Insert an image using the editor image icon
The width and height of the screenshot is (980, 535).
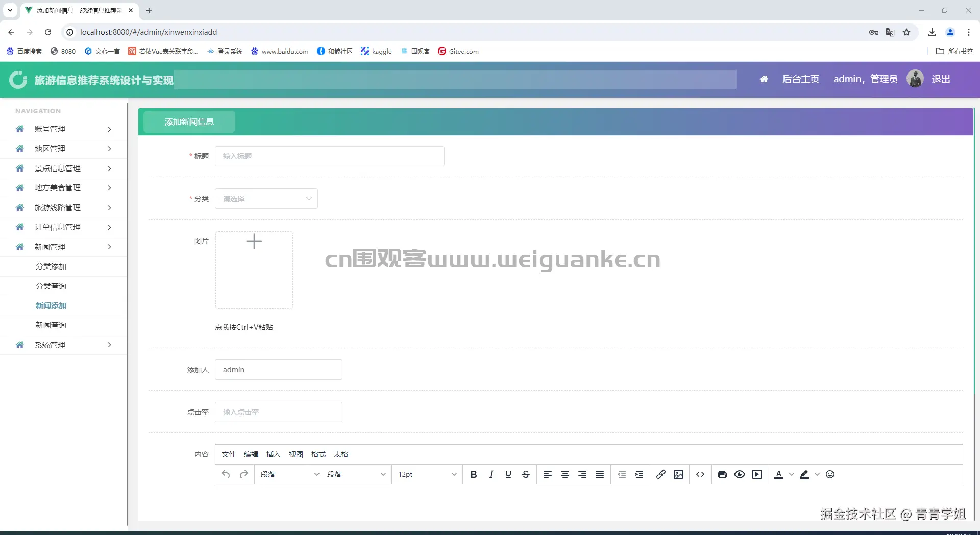tap(678, 474)
